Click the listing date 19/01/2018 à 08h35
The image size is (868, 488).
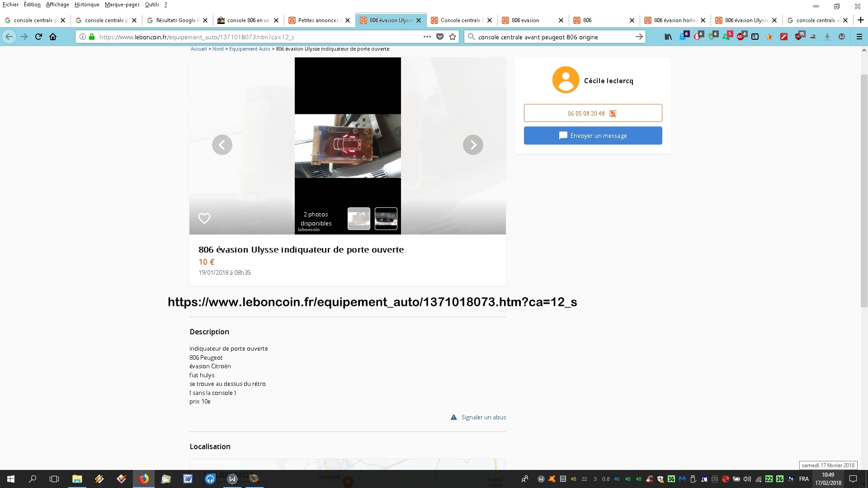(225, 272)
